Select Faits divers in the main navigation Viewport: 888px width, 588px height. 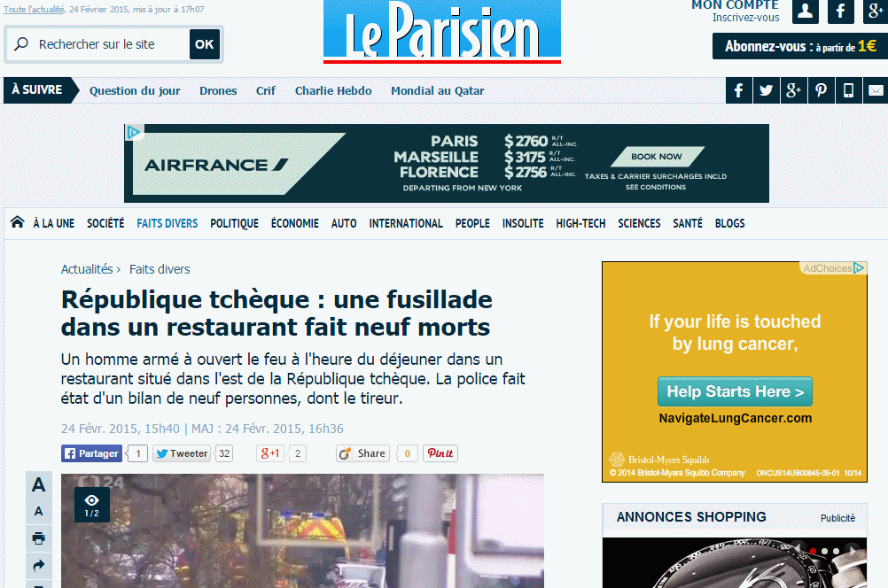coord(167,223)
